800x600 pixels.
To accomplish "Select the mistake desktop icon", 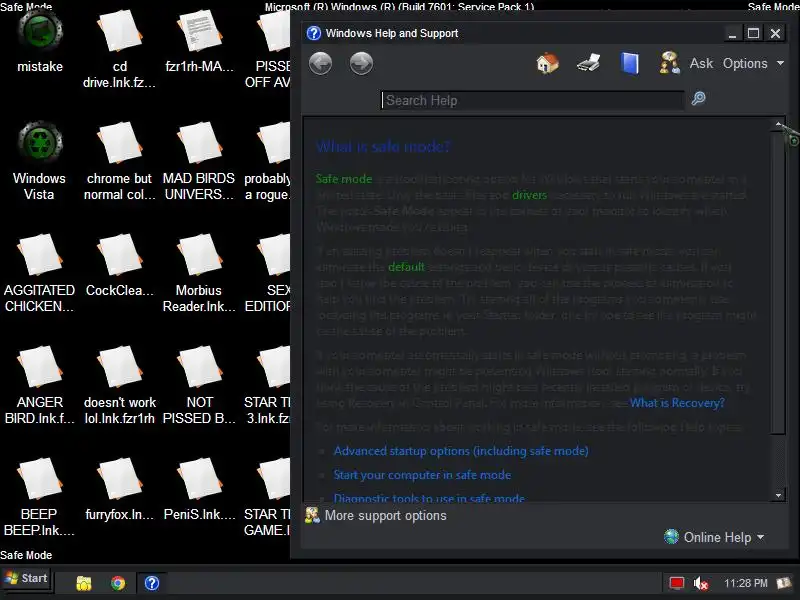I will click(x=40, y=42).
